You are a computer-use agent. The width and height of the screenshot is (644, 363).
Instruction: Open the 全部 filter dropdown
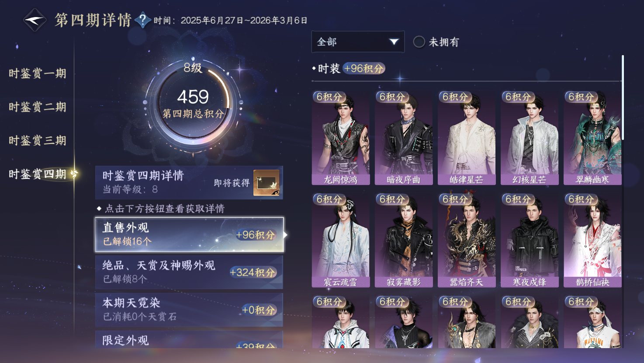358,42
